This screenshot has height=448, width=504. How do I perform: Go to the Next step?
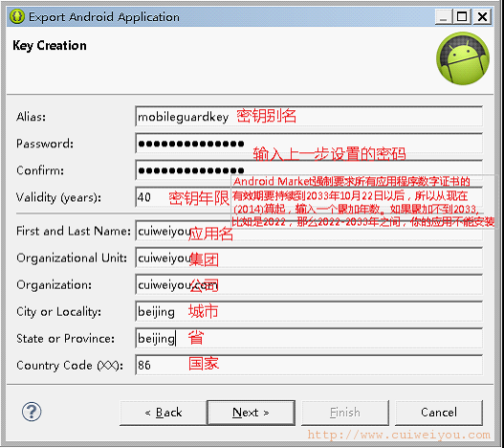(x=251, y=413)
